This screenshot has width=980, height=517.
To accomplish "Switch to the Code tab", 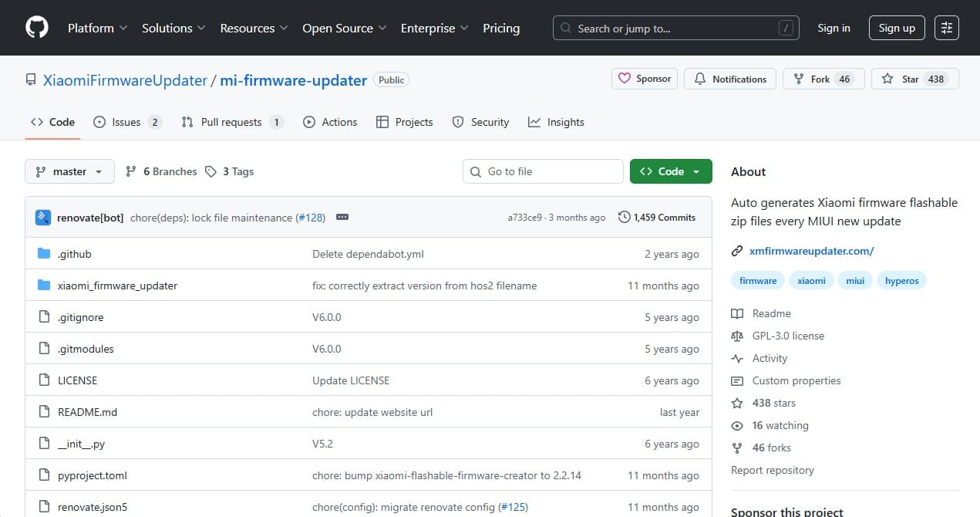I will 52,122.
